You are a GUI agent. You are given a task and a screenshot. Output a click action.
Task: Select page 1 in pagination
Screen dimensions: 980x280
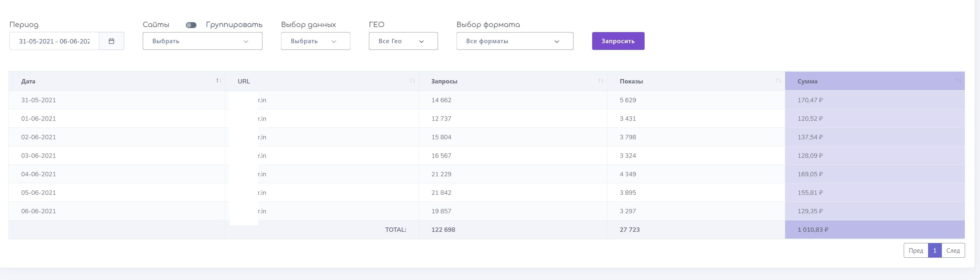935,250
